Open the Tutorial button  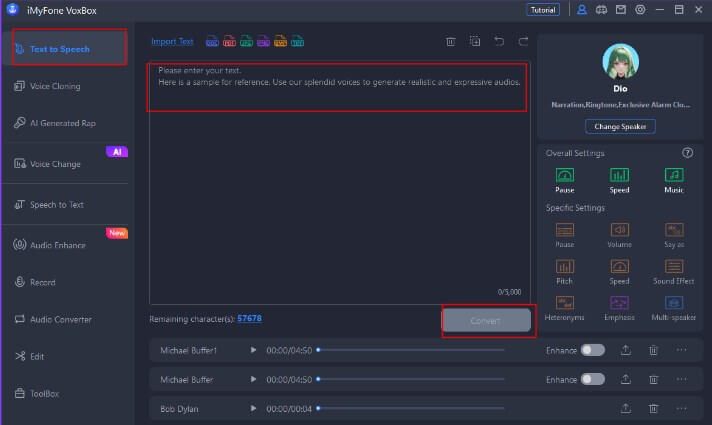[x=543, y=10]
